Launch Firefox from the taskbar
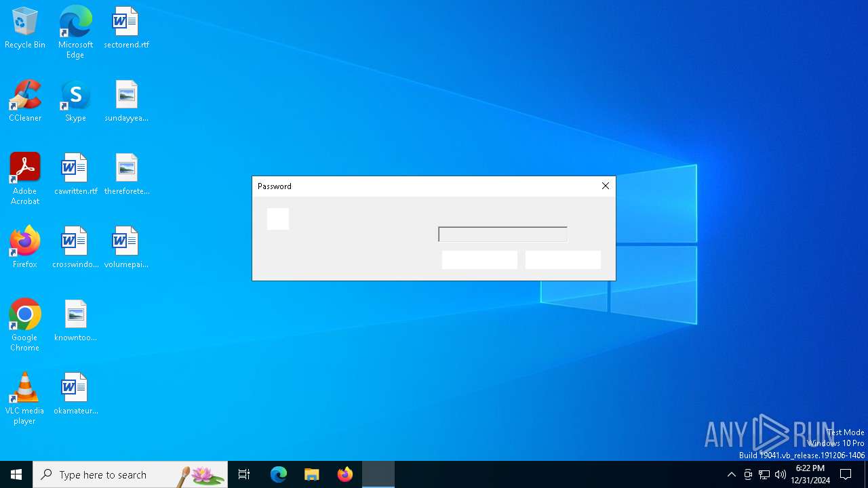 click(x=345, y=474)
